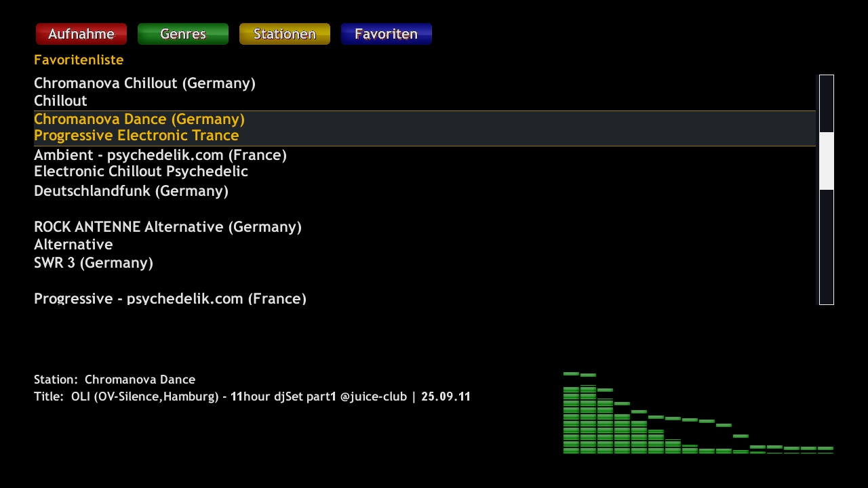Click the Station: Chromanova Dance info line
This screenshot has height=488, width=868.
click(115, 380)
